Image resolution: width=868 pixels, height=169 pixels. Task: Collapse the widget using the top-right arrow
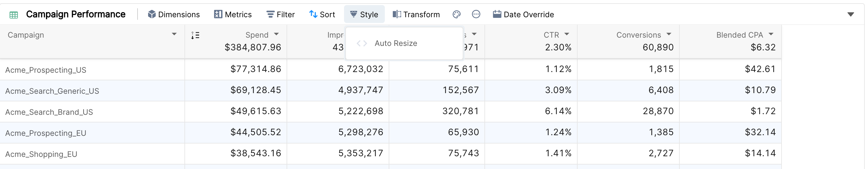pos(851,14)
